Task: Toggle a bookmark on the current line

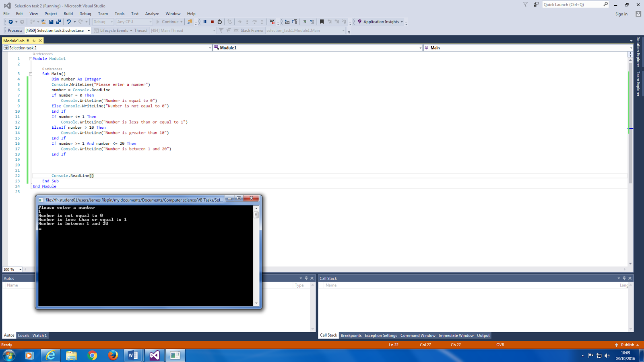Action: pyautogui.click(x=322, y=22)
